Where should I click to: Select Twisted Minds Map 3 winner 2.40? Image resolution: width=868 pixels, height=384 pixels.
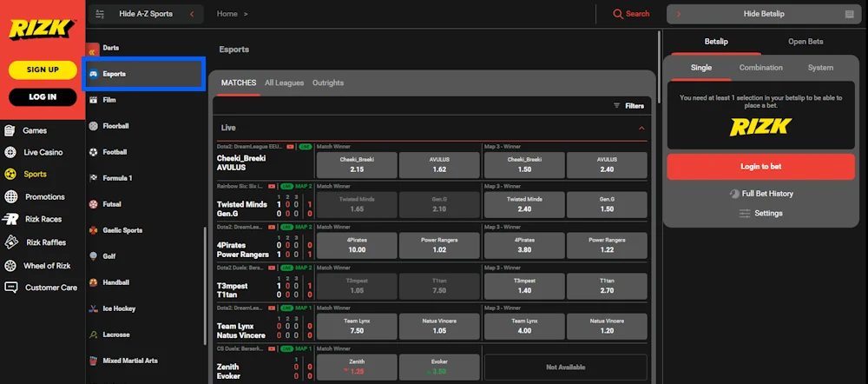524,205
